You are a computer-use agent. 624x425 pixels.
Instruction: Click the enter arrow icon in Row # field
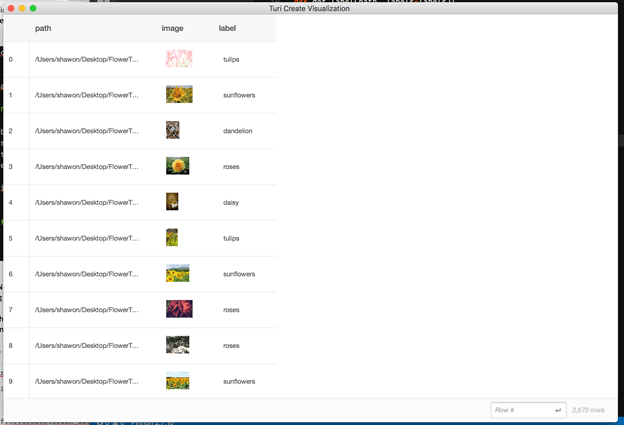coord(558,410)
